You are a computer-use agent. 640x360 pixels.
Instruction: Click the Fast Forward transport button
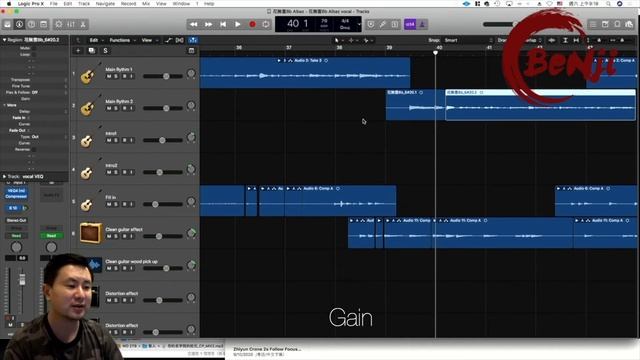208,24
